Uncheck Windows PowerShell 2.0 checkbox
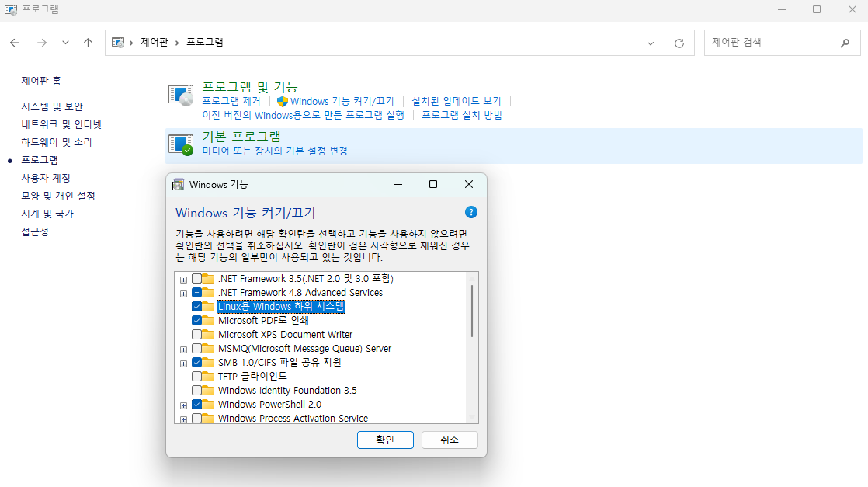 coord(196,405)
